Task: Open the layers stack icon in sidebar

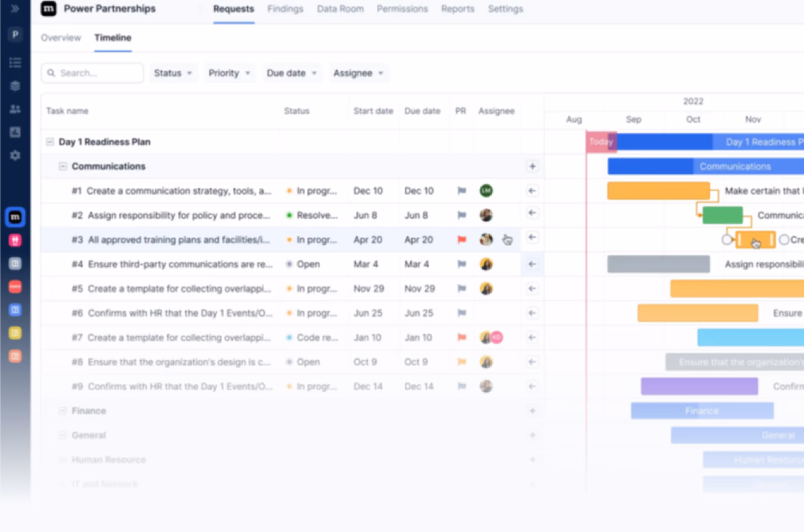Action: click(15, 86)
